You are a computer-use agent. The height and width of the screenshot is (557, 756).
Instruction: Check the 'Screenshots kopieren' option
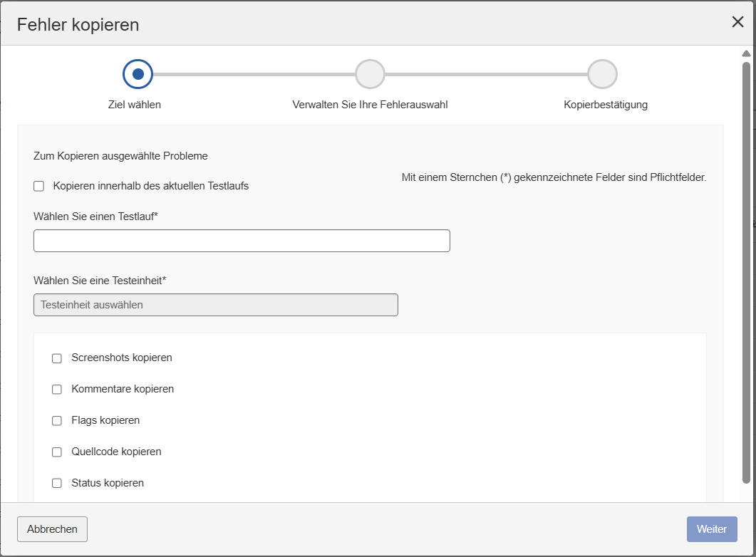click(57, 358)
